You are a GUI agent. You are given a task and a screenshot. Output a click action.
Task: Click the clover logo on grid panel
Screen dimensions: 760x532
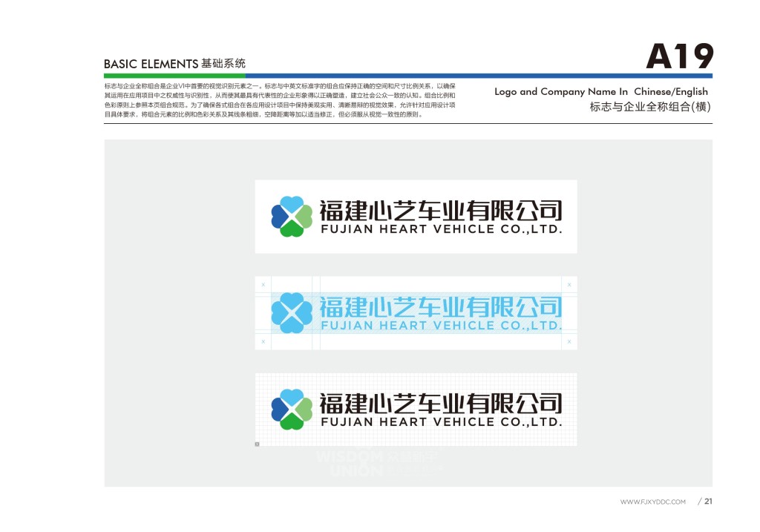tap(292, 410)
